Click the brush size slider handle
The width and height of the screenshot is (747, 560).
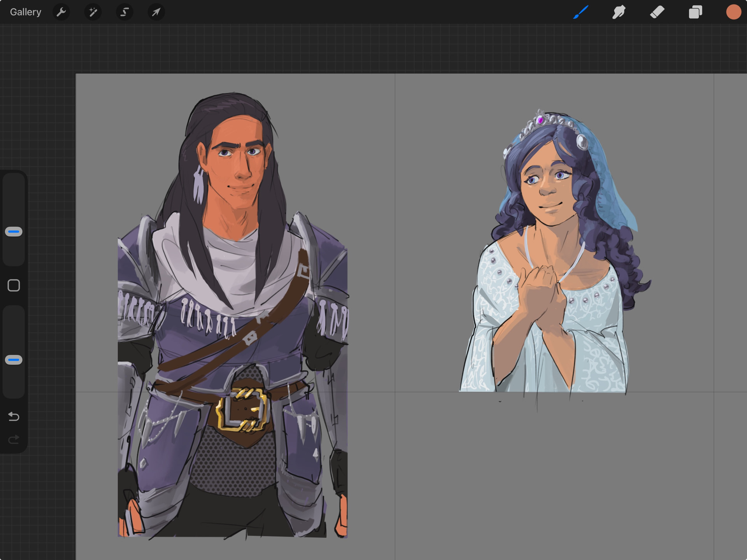14,232
